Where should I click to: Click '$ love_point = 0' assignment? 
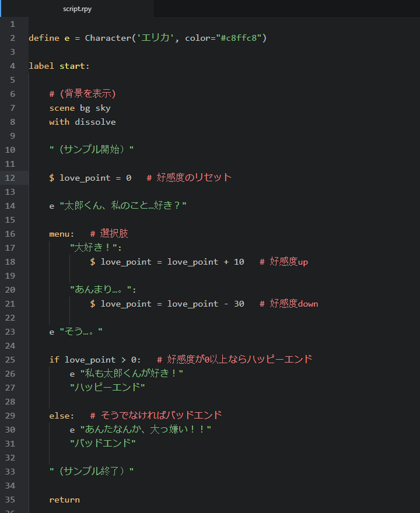pyautogui.click(x=90, y=178)
